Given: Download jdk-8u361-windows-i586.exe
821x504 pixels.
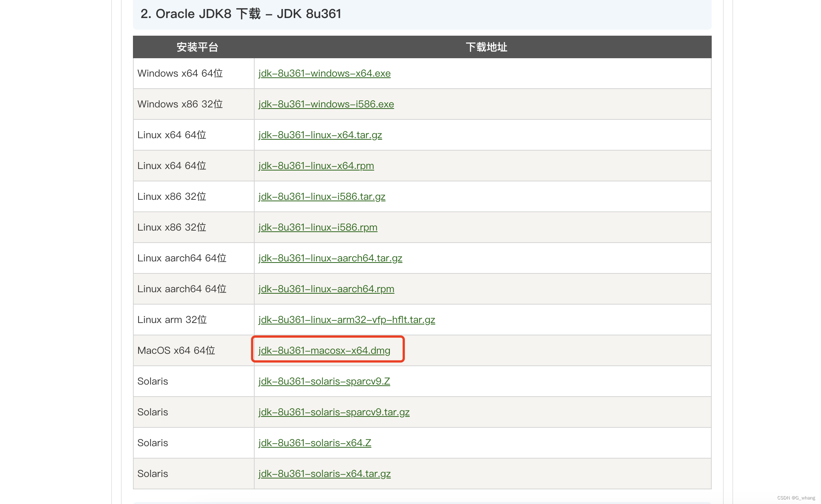Looking at the screenshot, I should [x=325, y=104].
